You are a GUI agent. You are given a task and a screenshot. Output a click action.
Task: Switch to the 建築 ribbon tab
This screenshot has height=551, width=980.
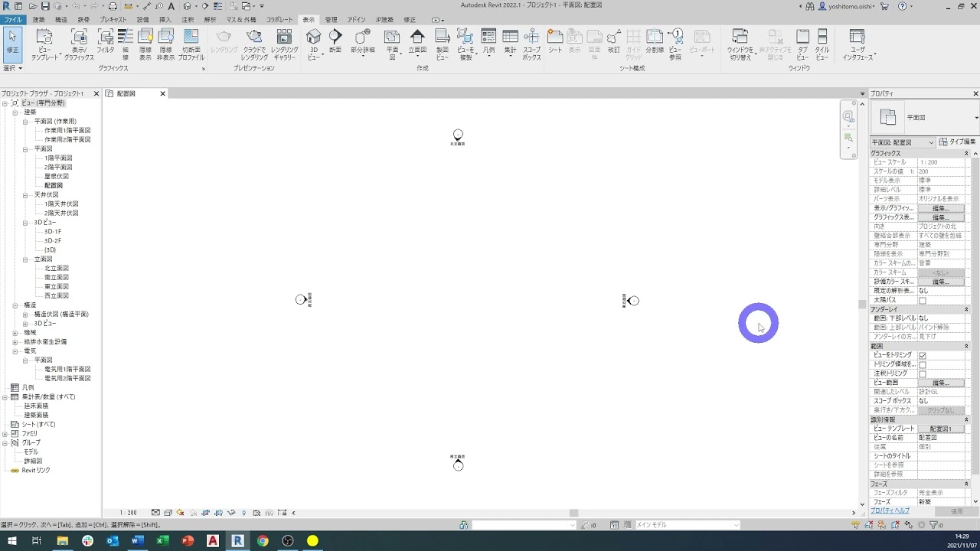[38, 20]
